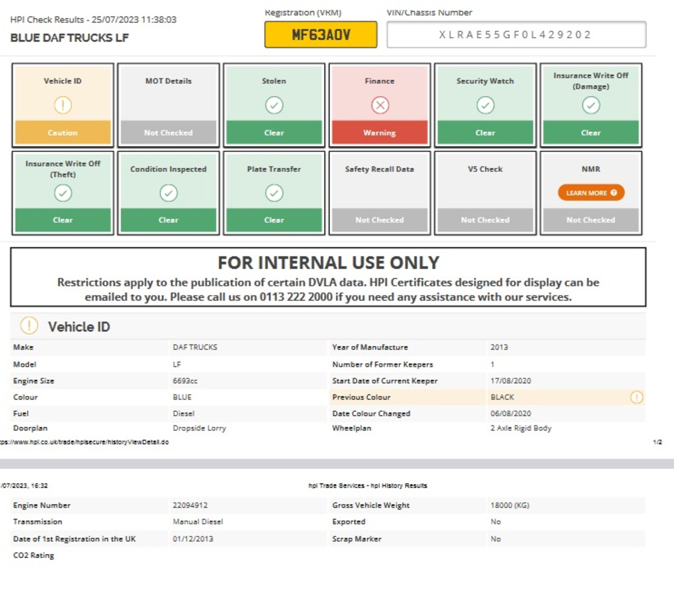Click the red Finance Warning status bar
Viewport: 674px width, 616px height.
[x=380, y=132]
